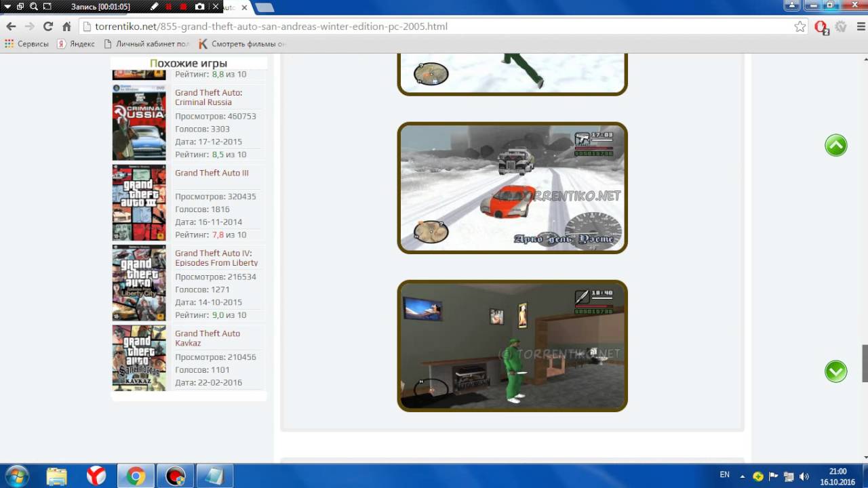
Task: Open the Яндекс bookmark
Action: click(x=76, y=43)
